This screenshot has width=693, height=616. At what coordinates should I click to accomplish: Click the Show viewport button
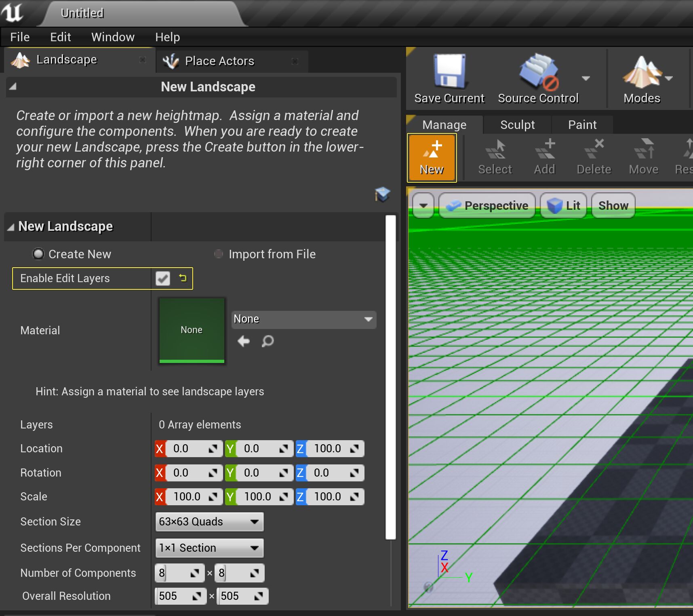point(613,206)
